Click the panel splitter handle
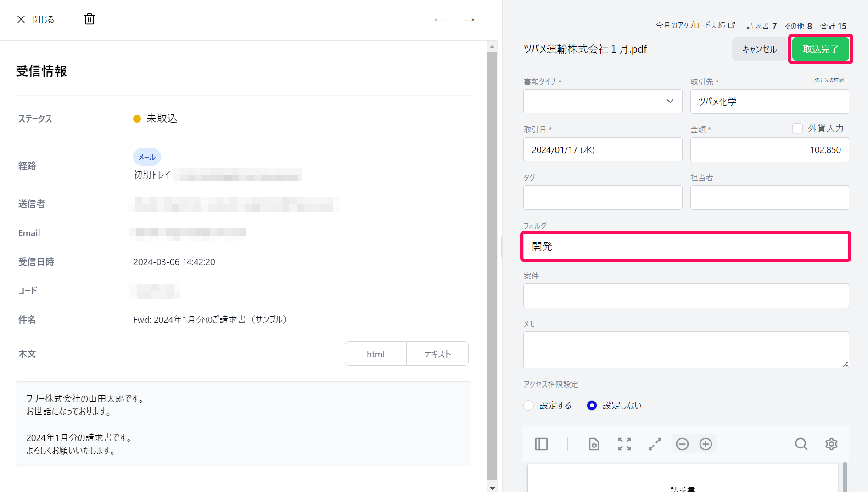Screen dimensions: 868x492 pos(500,246)
